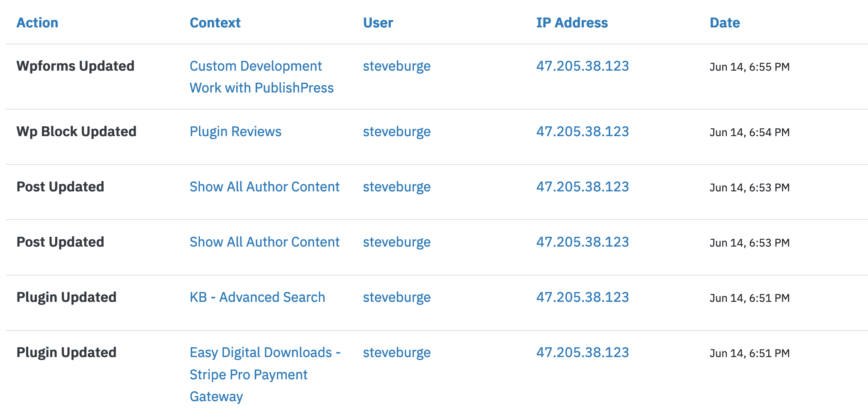Click the IP address in the first Post Updated row
The width and height of the screenshot is (868, 417).
[583, 187]
